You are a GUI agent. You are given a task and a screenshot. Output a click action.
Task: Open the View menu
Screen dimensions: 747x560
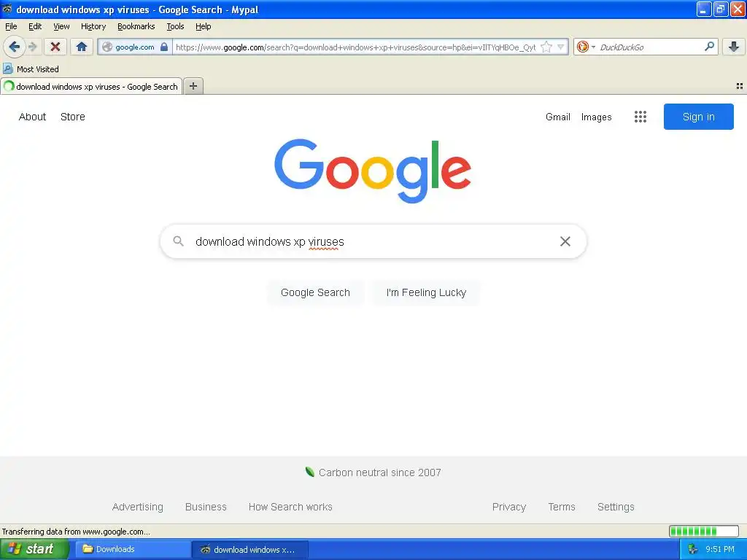61,26
